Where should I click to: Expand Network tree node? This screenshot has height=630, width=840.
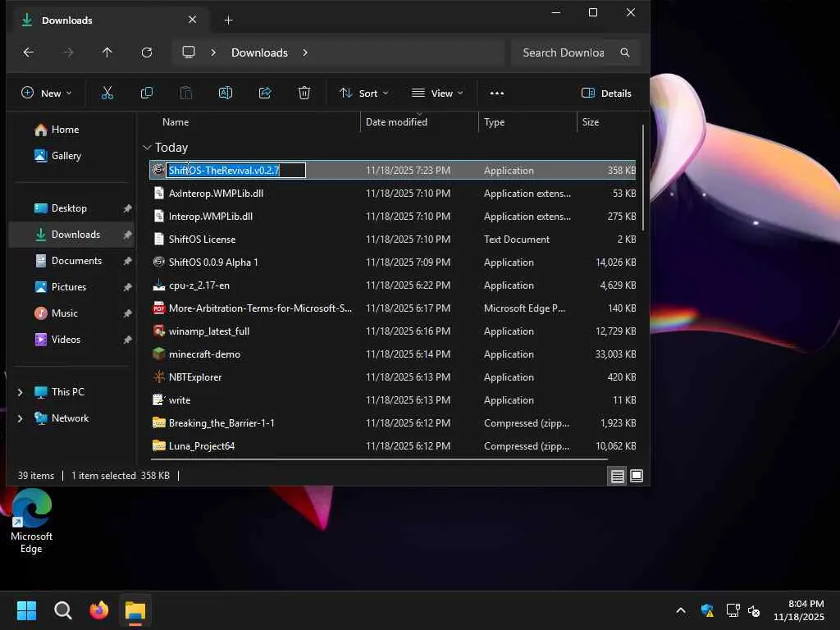click(21, 418)
